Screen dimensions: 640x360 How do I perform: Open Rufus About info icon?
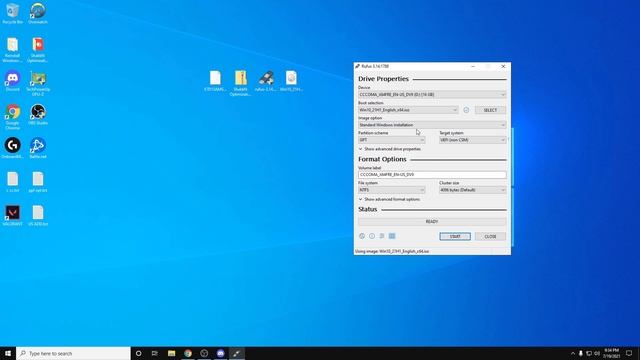(x=372, y=236)
